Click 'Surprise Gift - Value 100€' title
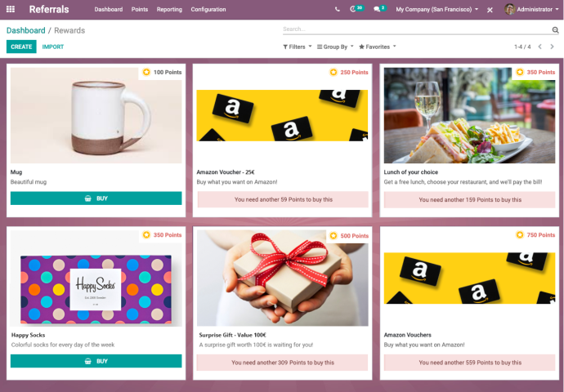 click(232, 335)
